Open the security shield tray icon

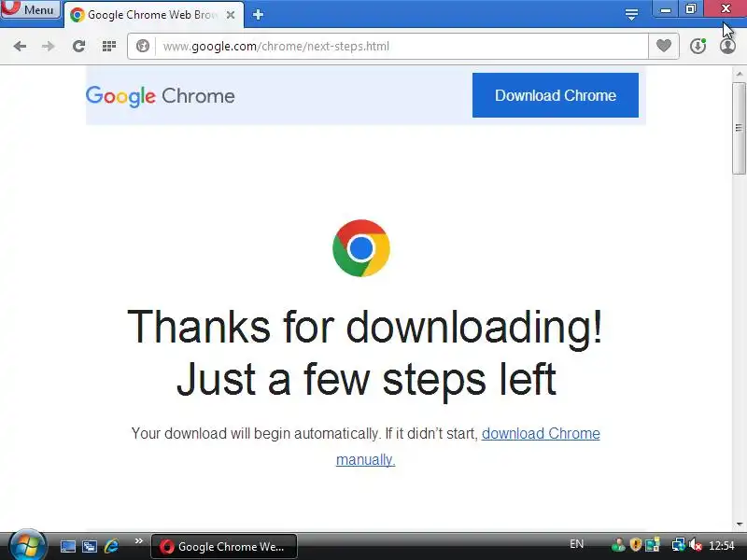pyautogui.click(x=636, y=545)
